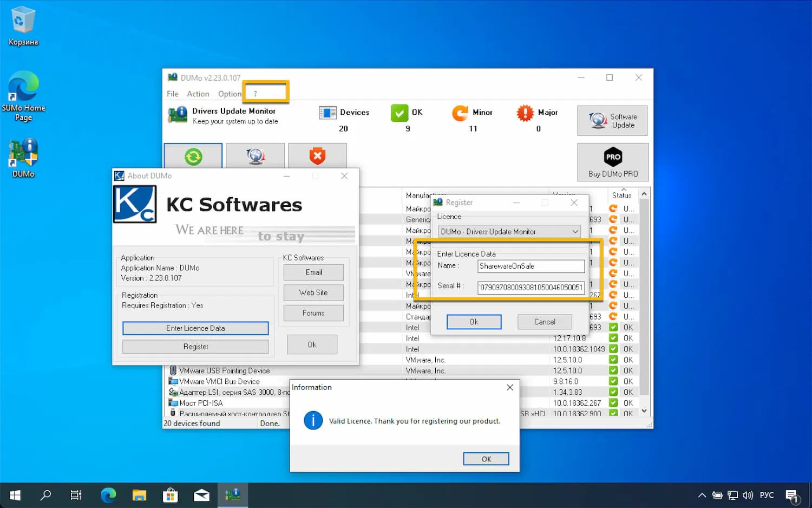
Task: Click the Email button in About DUMo
Action: click(313, 272)
